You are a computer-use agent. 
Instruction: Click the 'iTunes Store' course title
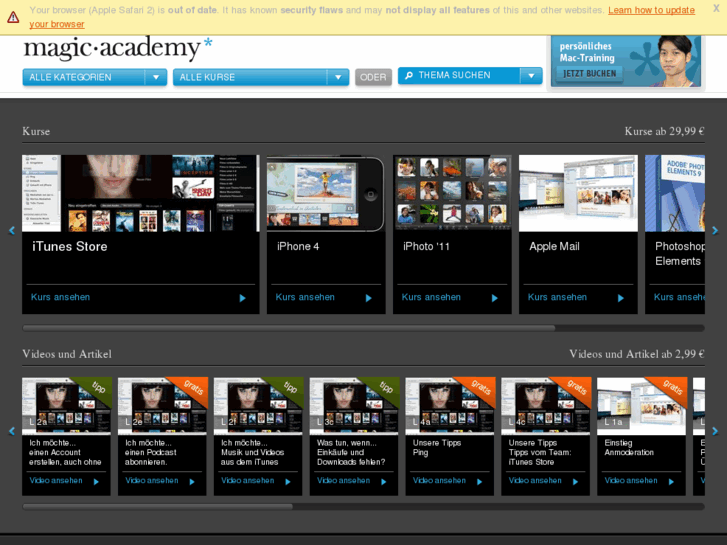click(70, 246)
